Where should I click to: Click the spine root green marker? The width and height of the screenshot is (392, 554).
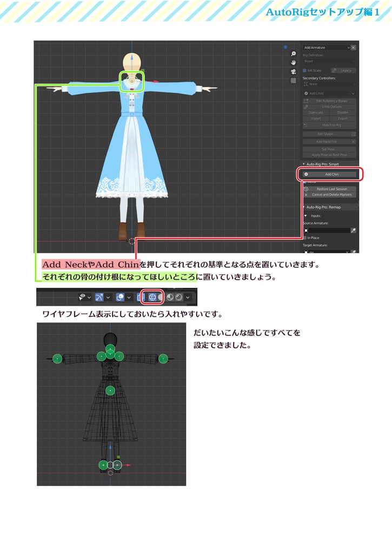tap(110, 391)
